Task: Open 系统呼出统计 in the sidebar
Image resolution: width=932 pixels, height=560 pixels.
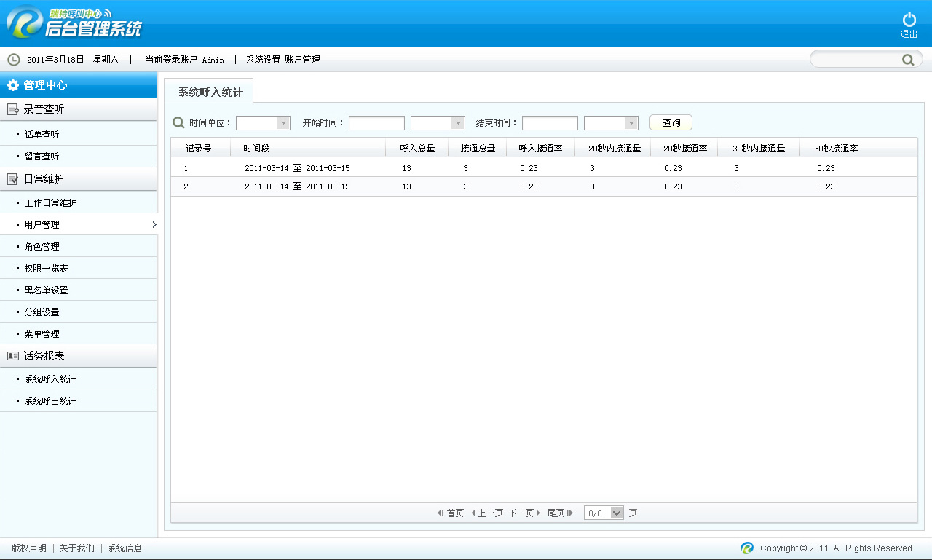Action: click(79, 401)
